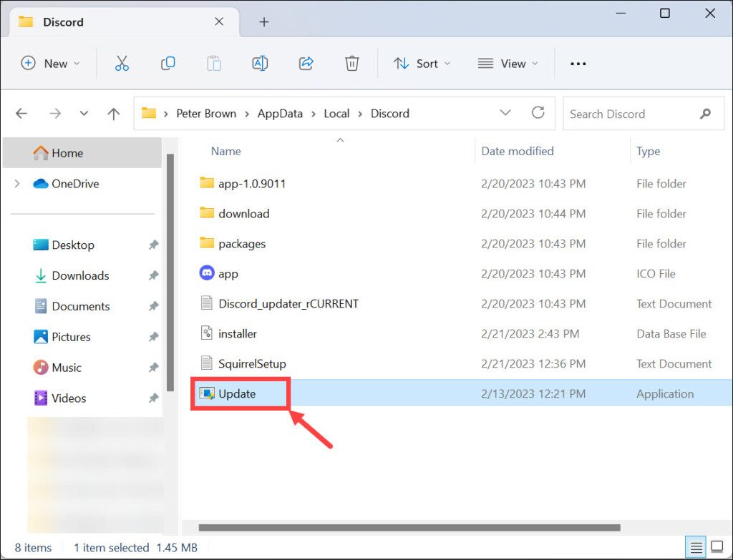Refresh the current folder view
733x560 pixels.
coord(538,113)
